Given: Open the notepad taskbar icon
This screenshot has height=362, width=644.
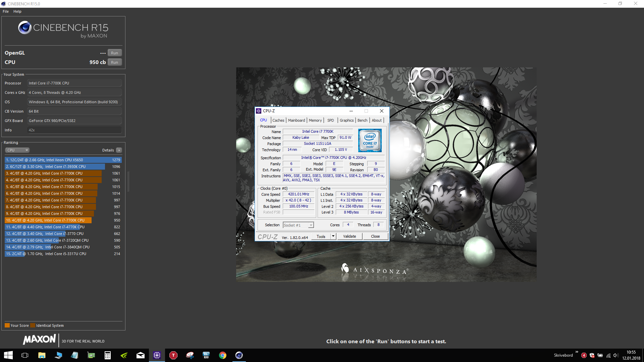Looking at the screenshot, I should point(74,355).
